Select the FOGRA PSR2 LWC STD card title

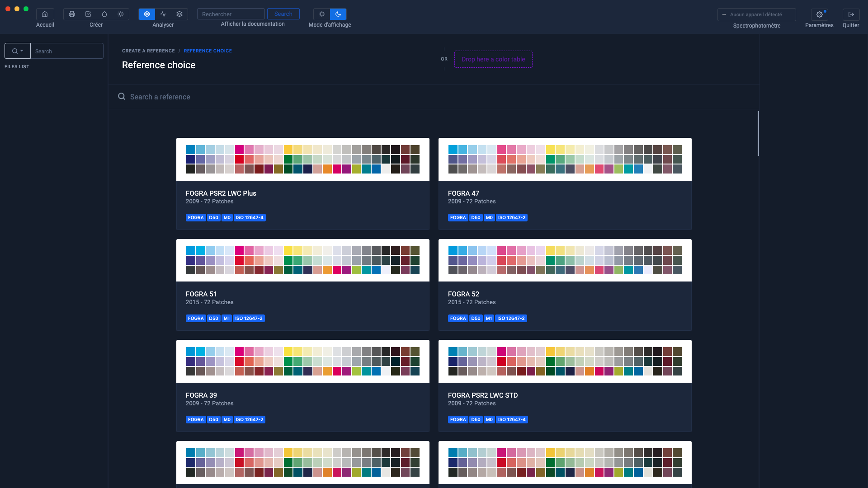[483, 395]
